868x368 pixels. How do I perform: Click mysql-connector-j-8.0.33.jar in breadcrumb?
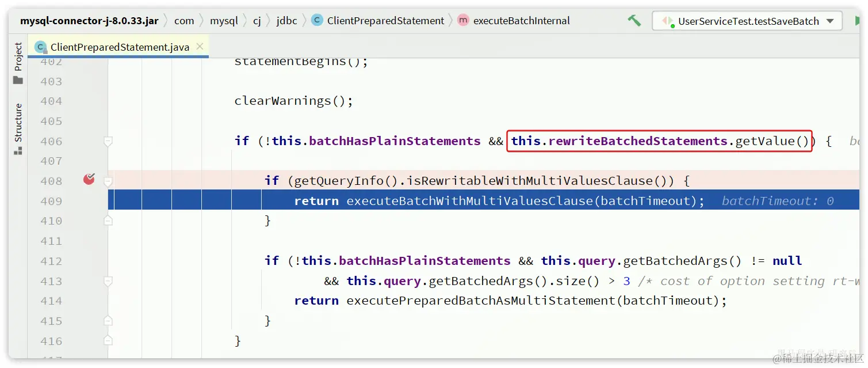pos(89,21)
